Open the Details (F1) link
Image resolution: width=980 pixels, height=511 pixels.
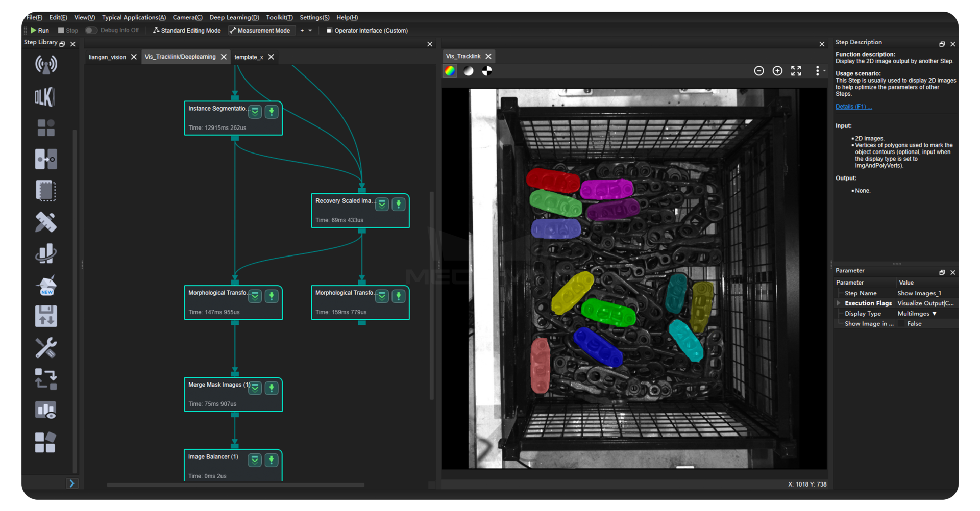pos(853,107)
